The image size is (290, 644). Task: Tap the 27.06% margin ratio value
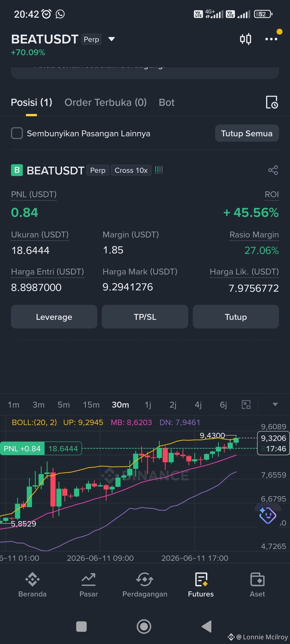[x=262, y=250]
